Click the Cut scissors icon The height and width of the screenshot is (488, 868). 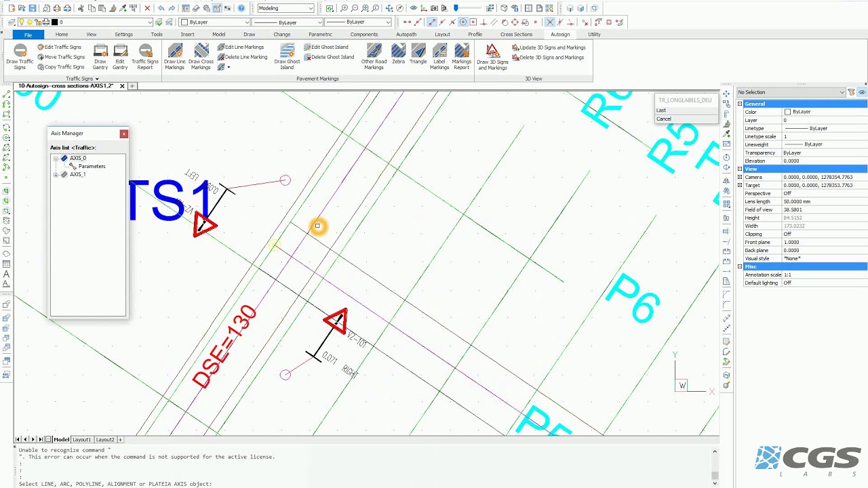[81, 8]
